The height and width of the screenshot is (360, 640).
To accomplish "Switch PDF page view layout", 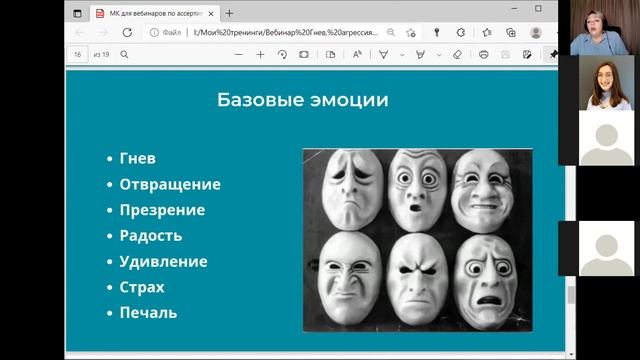I will (331, 54).
